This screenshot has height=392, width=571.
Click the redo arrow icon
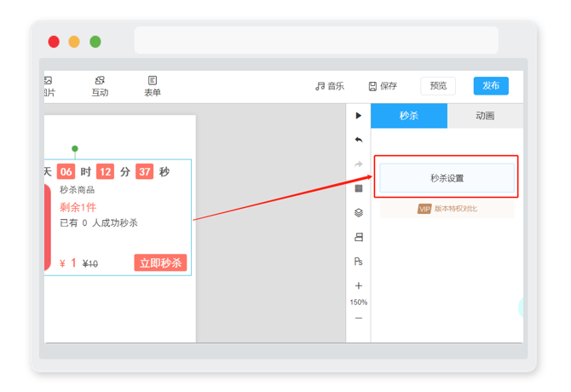click(x=359, y=164)
